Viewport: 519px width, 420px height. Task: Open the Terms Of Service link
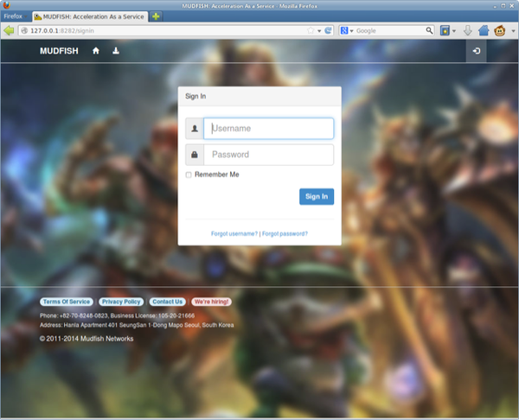67,302
